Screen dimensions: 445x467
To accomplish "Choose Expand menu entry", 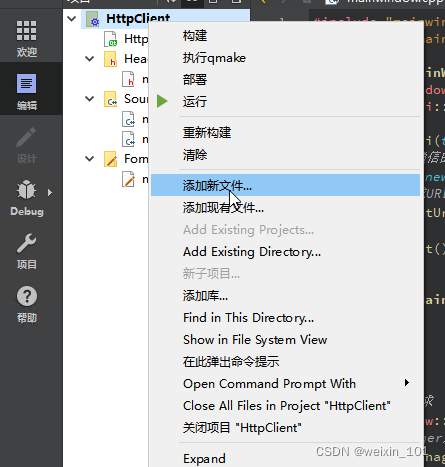I will click(x=285, y=459).
